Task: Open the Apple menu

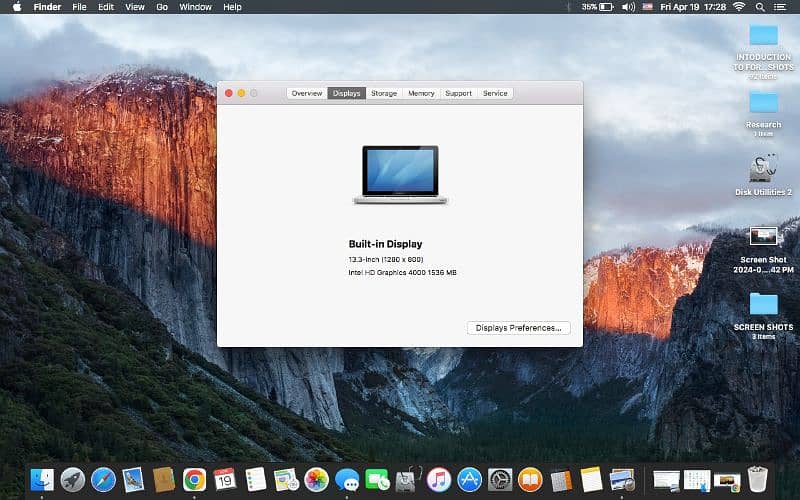Action: pos(16,7)
